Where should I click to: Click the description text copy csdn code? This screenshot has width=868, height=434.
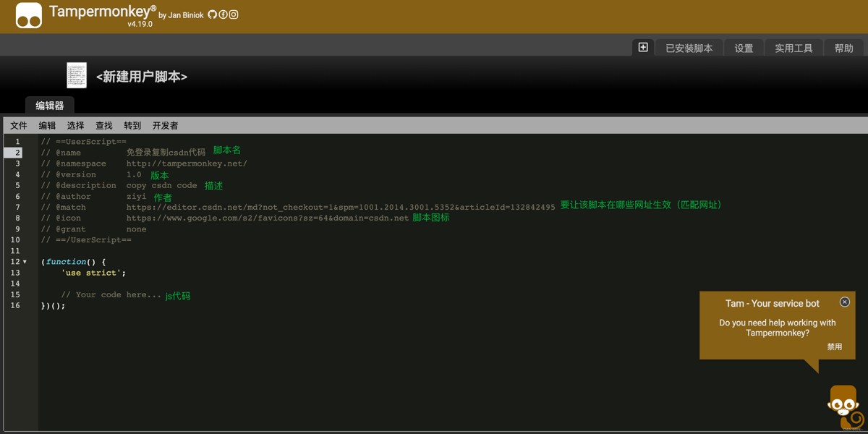pyautogui.click(x=161, y=185)
